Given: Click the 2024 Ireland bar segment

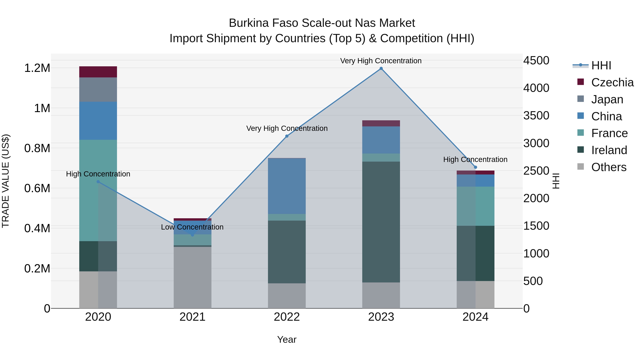Looking at the screenshot, I should (x=475, y=253).
